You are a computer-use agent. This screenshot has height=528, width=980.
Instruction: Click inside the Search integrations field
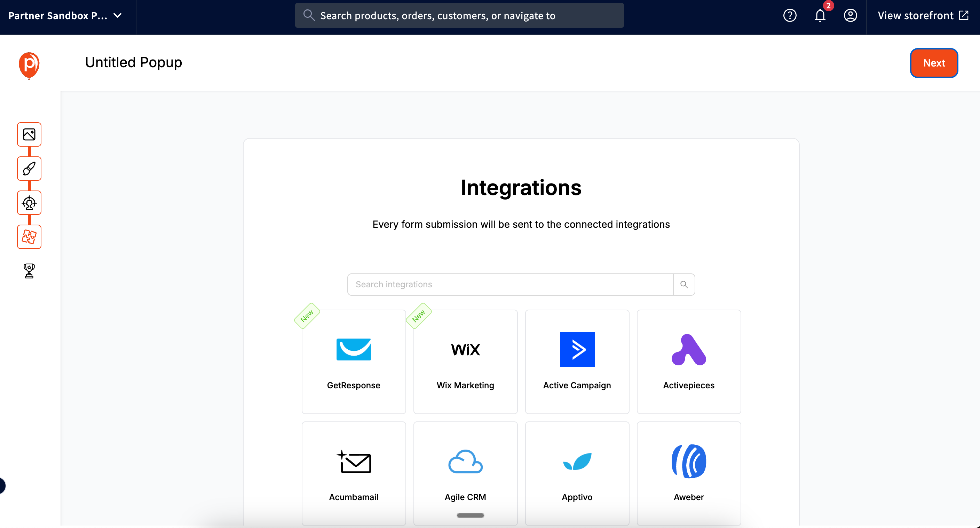click(x=510, y=284)
